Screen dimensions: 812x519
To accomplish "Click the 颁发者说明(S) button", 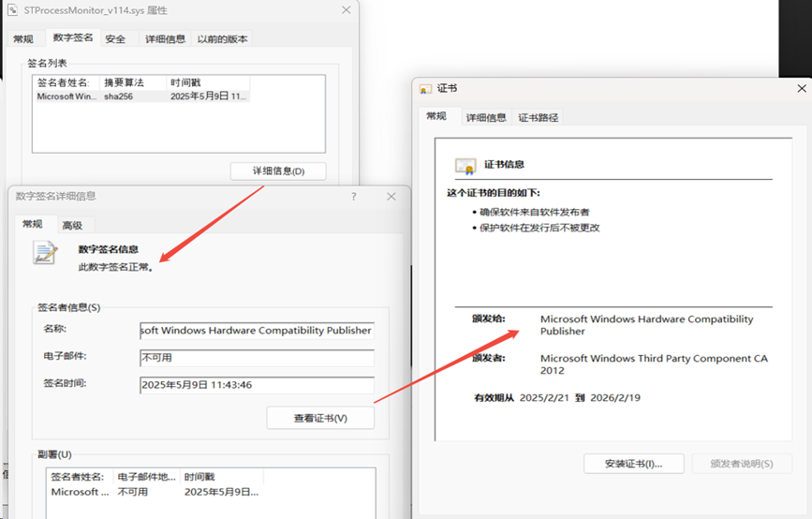I will pos(742,464).
